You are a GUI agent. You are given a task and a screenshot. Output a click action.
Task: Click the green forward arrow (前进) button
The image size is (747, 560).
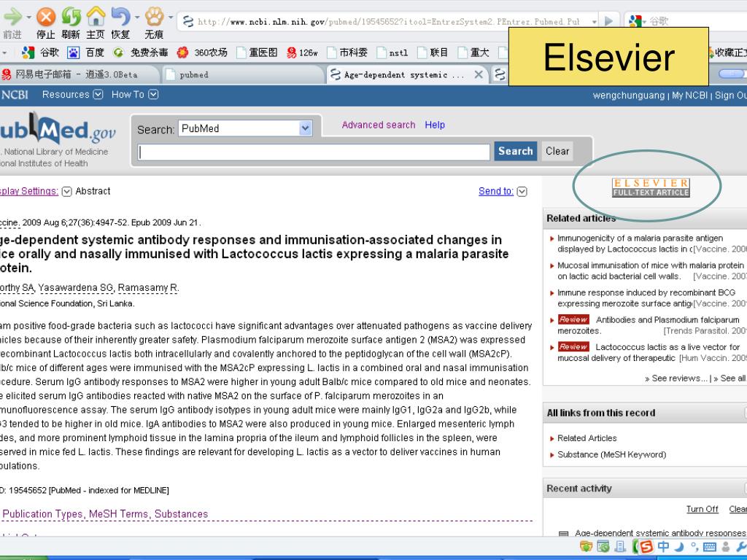pyautogui.click(x=13, y=17)
